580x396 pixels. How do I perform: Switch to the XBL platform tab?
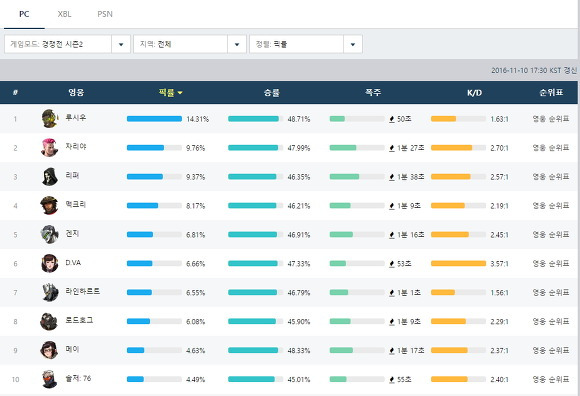(x=64, y=14)
